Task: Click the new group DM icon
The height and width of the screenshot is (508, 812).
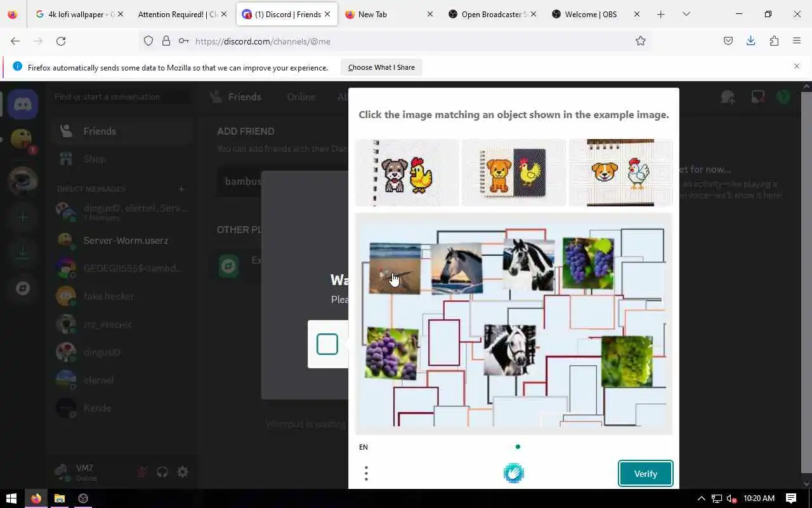Action: pos(728,97)
